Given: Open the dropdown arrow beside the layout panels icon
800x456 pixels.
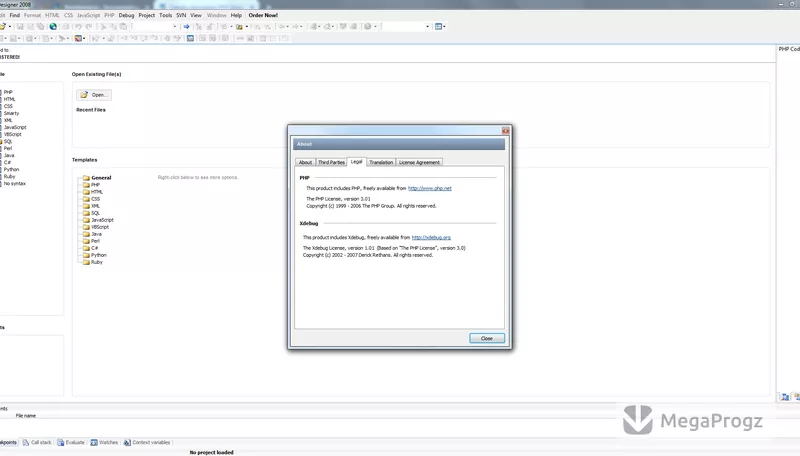Looking at the screenshot, I should 444,27.
